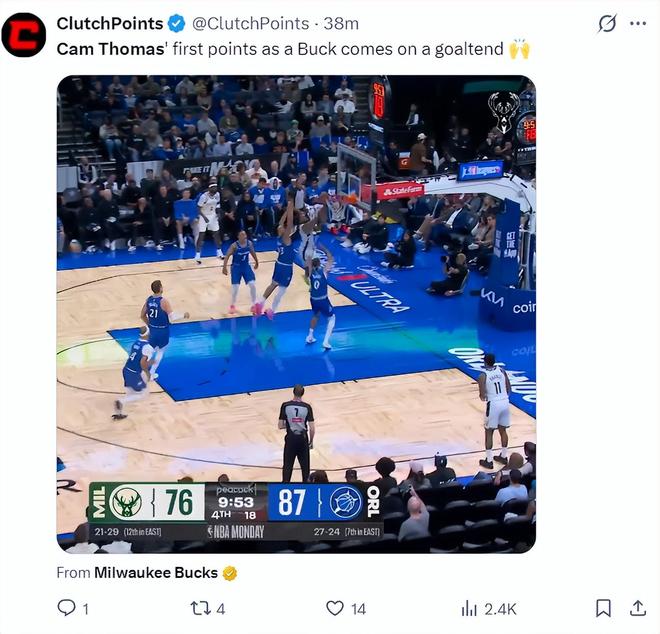Click the Grok icon beside the more menu
Image resolution: width=660 pixels, height=634 pixels.
tap(606, 23)
